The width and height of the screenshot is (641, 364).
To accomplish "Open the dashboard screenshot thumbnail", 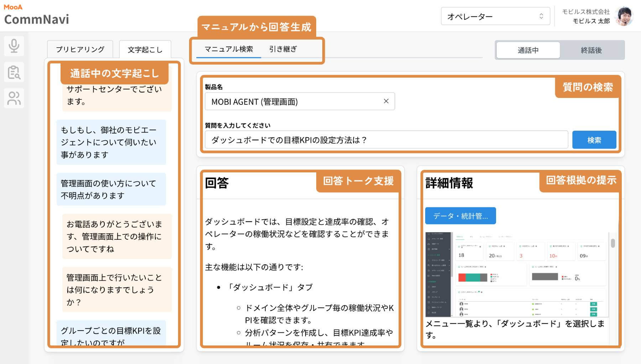I will 517,275.
